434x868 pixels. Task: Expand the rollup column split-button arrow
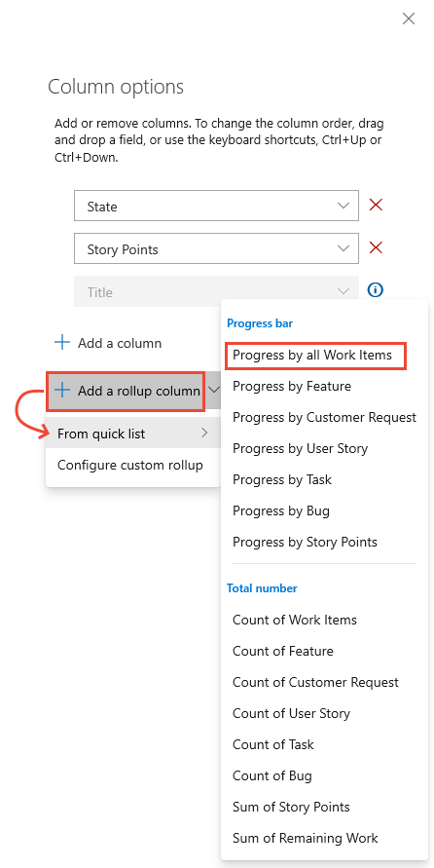point(213,391)
